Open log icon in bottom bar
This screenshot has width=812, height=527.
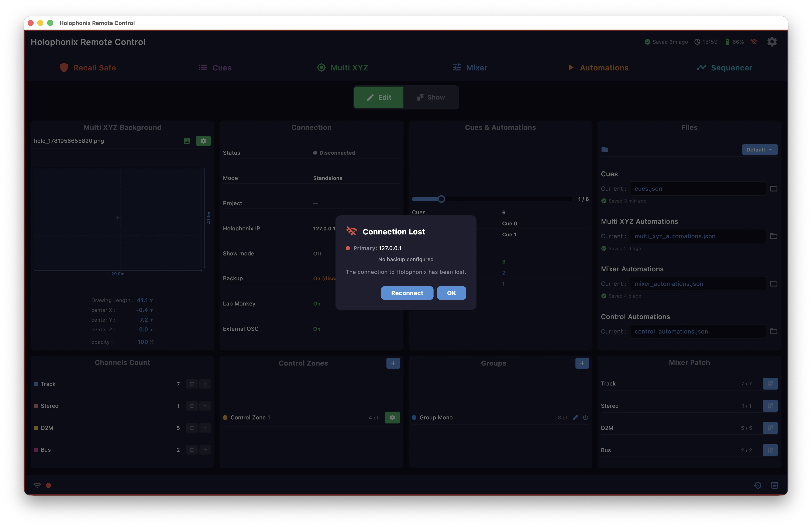(x=774, y=485)
